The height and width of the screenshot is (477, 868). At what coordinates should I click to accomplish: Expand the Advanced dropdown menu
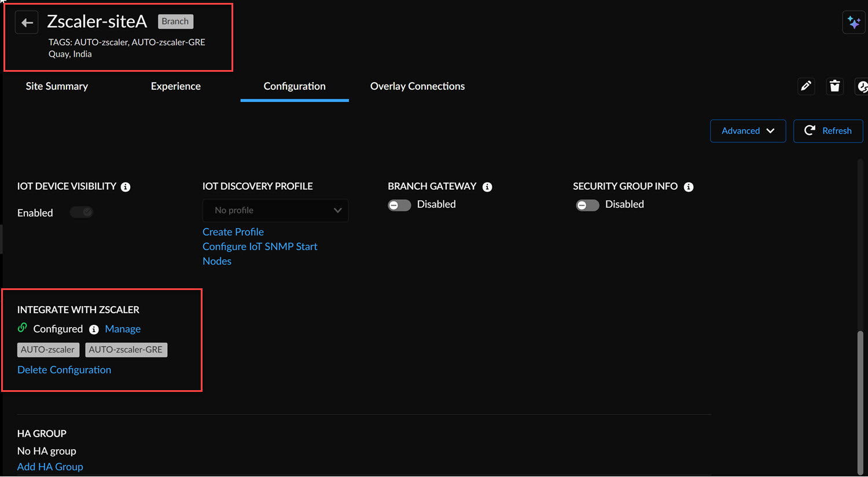pos(748,131)
